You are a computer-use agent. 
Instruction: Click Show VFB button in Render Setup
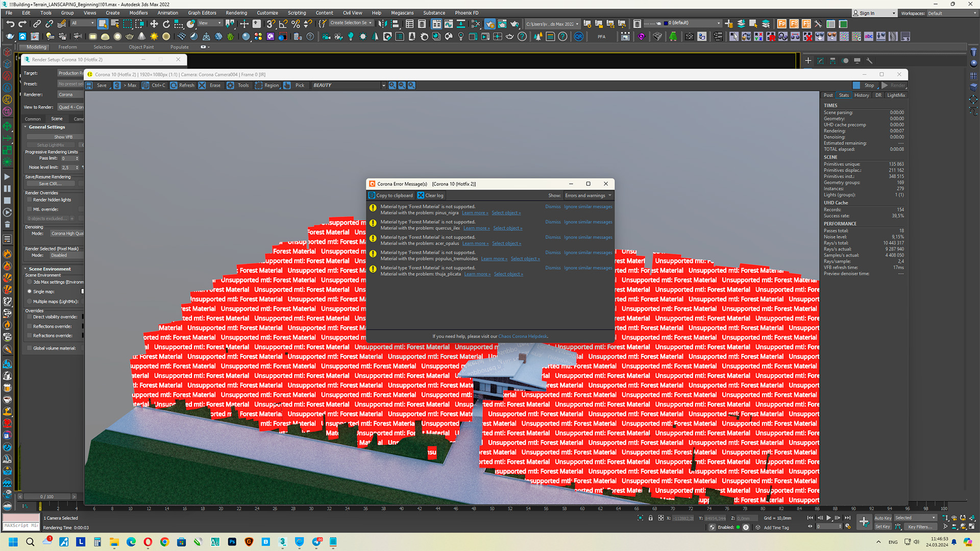pyautogui.click(x=55, y=137)
